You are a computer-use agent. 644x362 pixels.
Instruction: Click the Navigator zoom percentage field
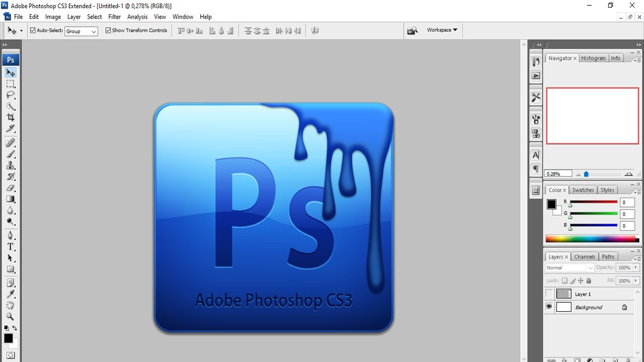pyautogui.click(x=558, y=173)
